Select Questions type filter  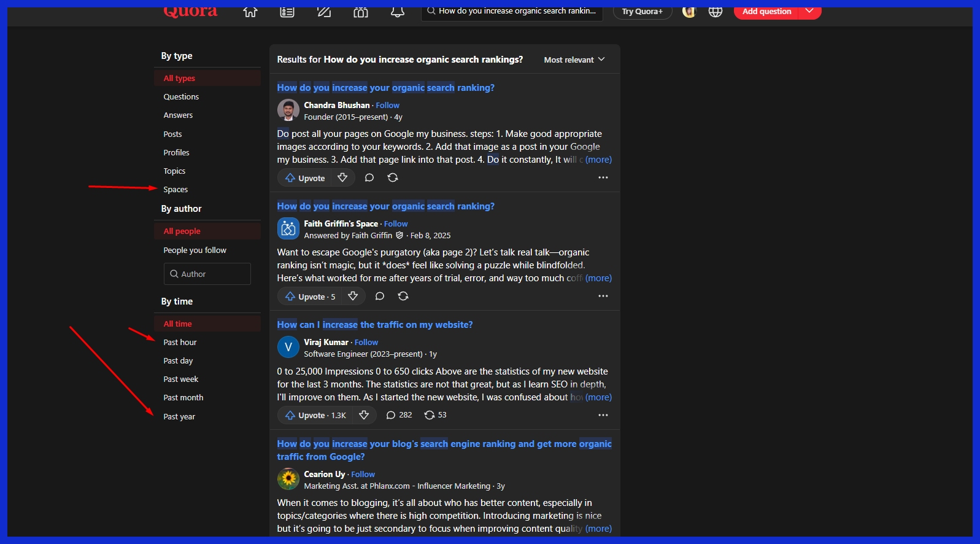[181, 97]
